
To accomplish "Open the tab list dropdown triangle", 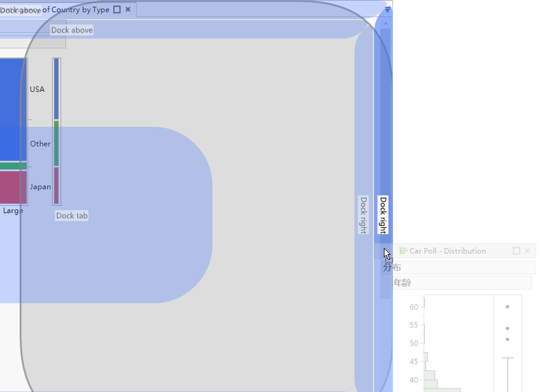I will [x=388, y=10].
